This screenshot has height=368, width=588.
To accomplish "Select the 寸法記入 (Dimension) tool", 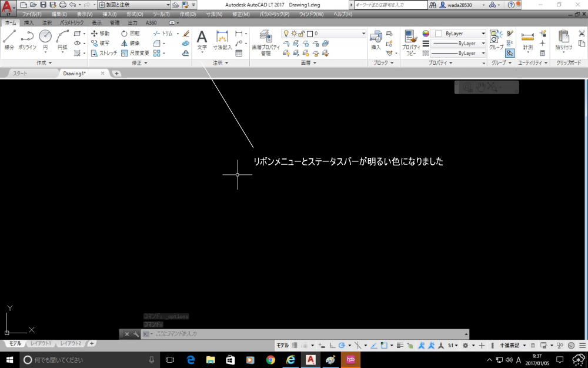I will pyautogui.click(x=222, y=40).
